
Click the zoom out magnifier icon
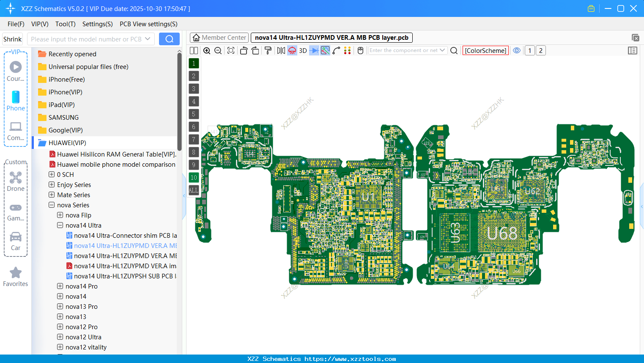click(218, 51)
